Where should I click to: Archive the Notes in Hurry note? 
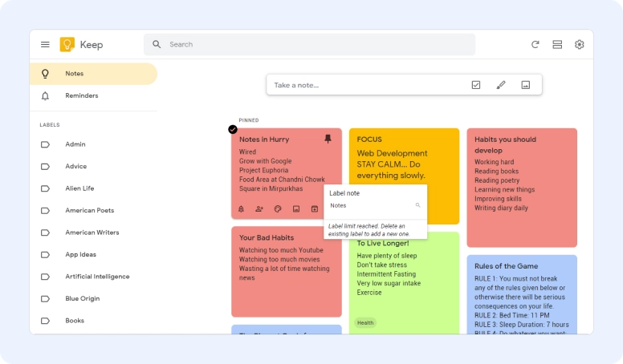pos(314,208)
